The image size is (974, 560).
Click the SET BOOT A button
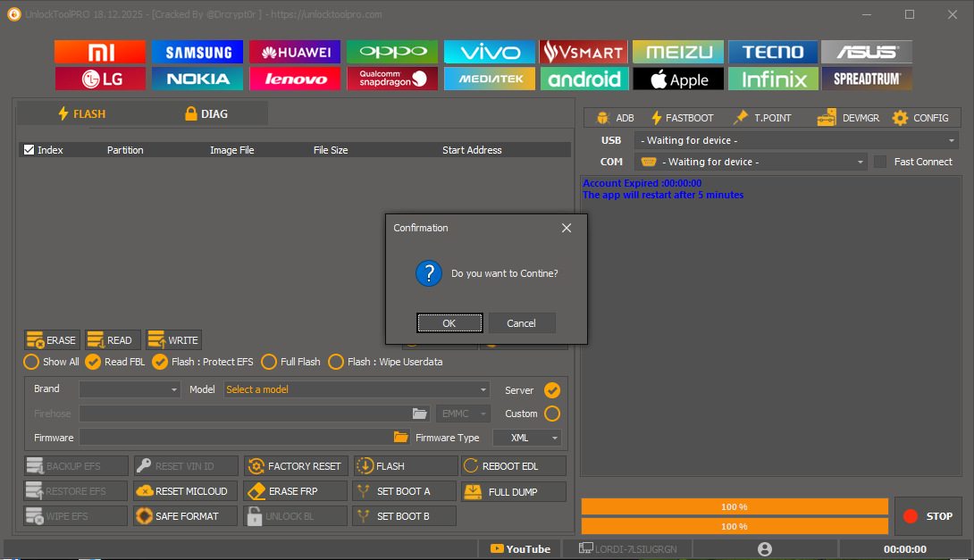pos(405,491)
